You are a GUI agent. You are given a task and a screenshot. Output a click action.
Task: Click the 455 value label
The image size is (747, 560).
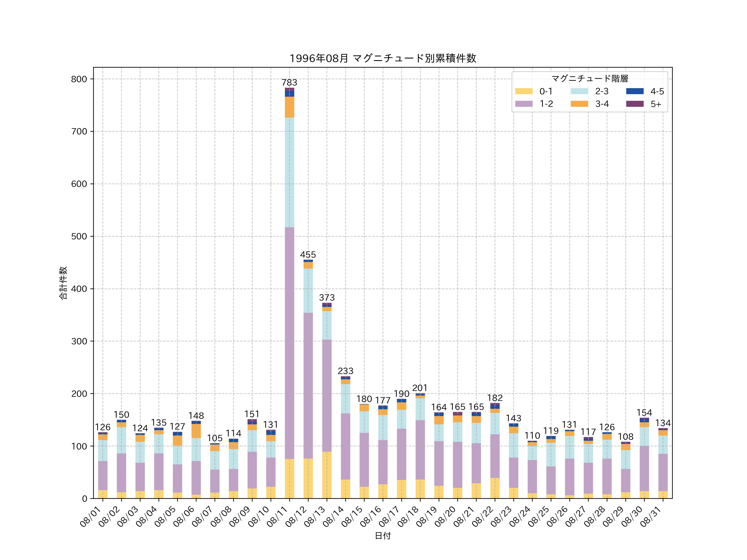(308, 254)
